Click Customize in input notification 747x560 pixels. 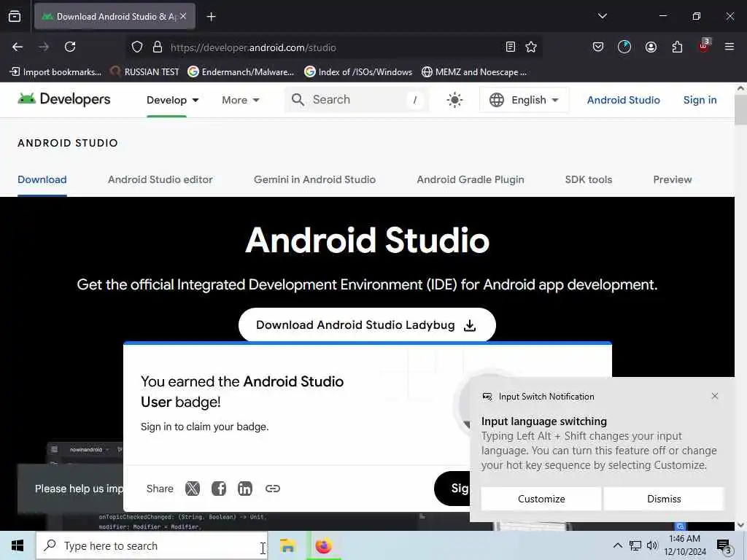(541, 499)
